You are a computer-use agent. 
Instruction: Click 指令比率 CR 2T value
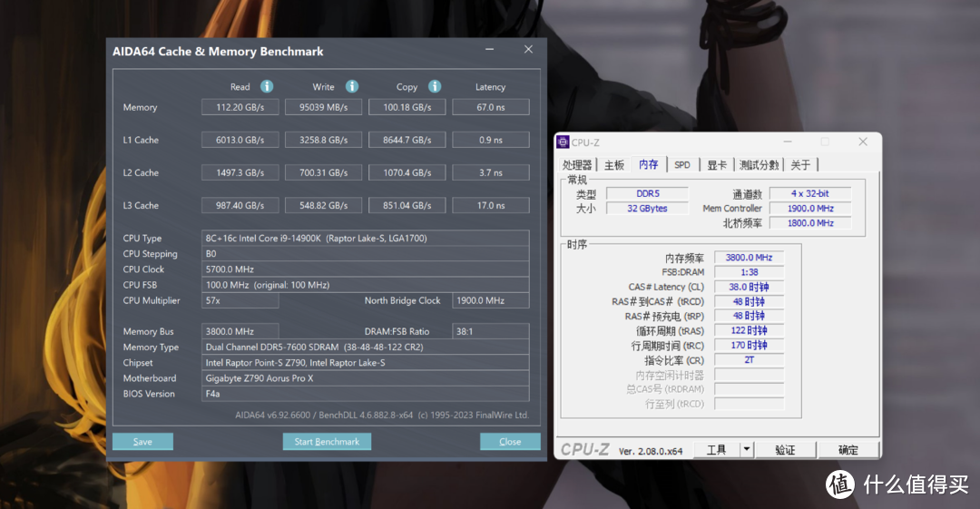pos(749,359)
